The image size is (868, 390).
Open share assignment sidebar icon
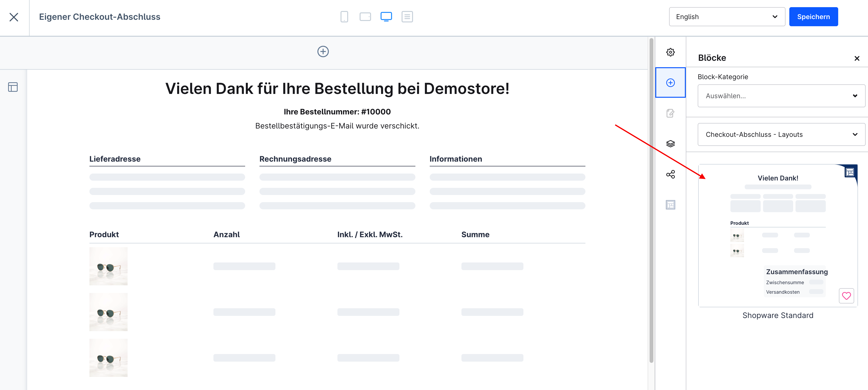coord(670,174)
